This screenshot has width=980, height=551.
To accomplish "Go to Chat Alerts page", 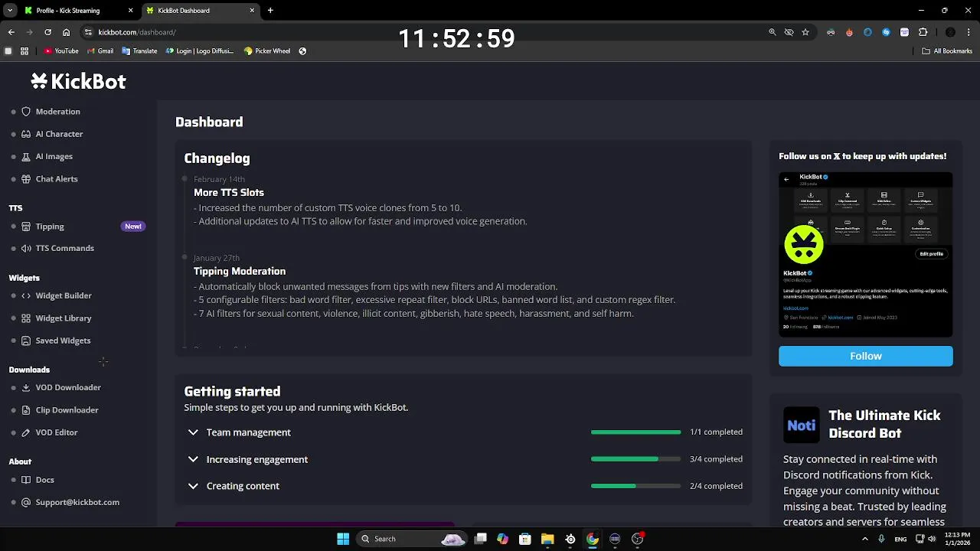I will pyautogui.click(x=57, y=179).
